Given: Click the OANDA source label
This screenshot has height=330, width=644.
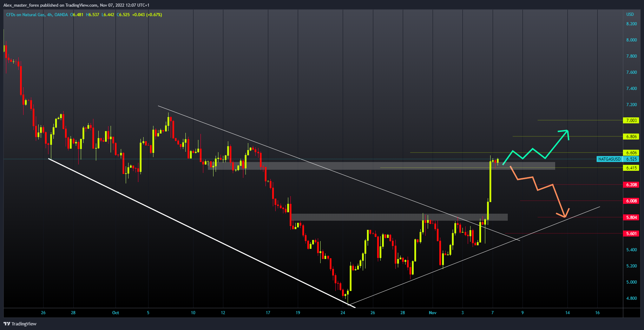Looking at the screenshot, I should pyautogui.click(x=61, y=15).
